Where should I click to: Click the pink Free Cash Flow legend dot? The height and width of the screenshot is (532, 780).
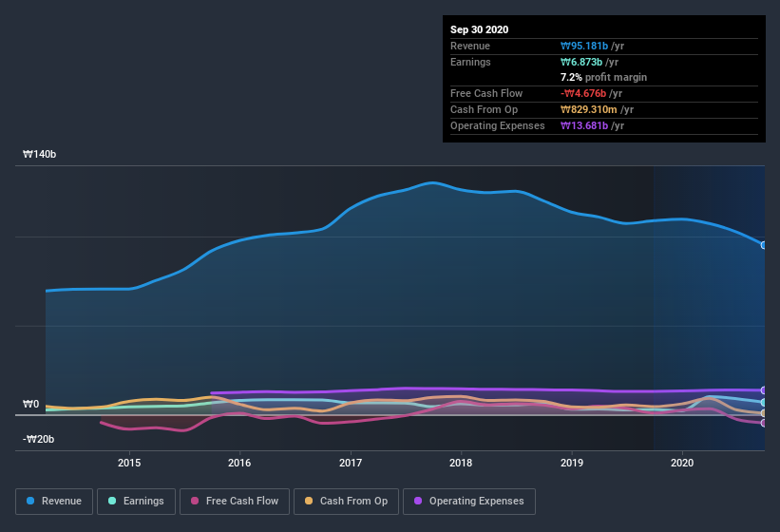[195, 501]
